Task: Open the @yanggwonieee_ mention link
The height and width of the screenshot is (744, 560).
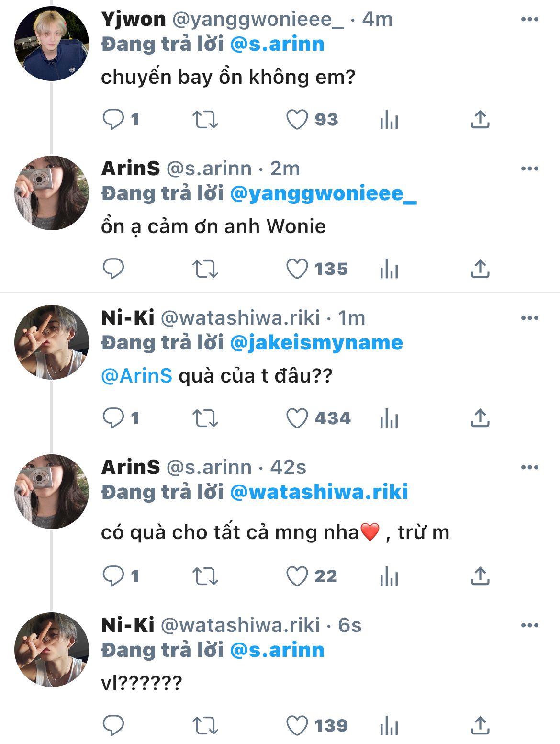Action: [x=323, y=194]
